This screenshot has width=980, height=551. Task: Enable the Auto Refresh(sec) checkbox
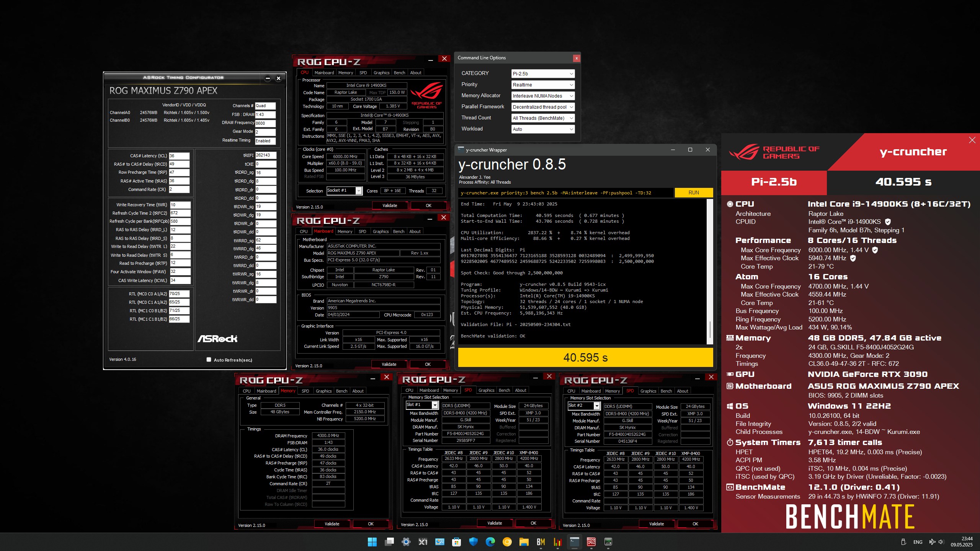coord(209,360)
